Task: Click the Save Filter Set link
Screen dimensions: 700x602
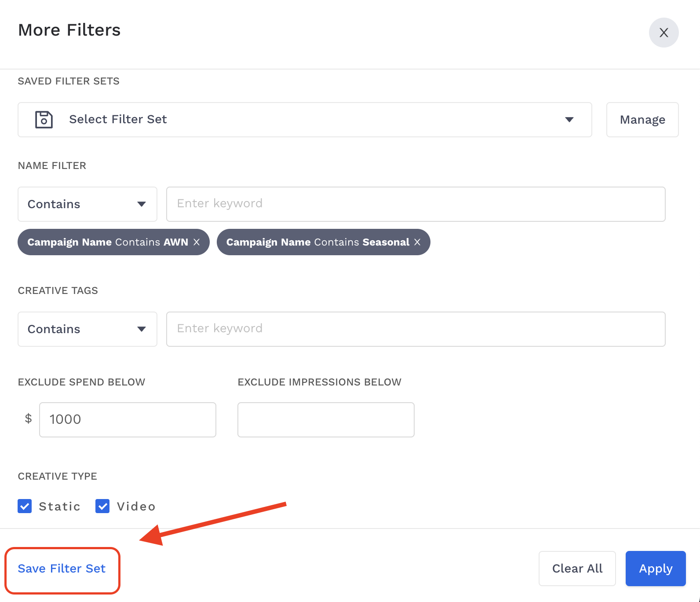Action: click(62, 569)
